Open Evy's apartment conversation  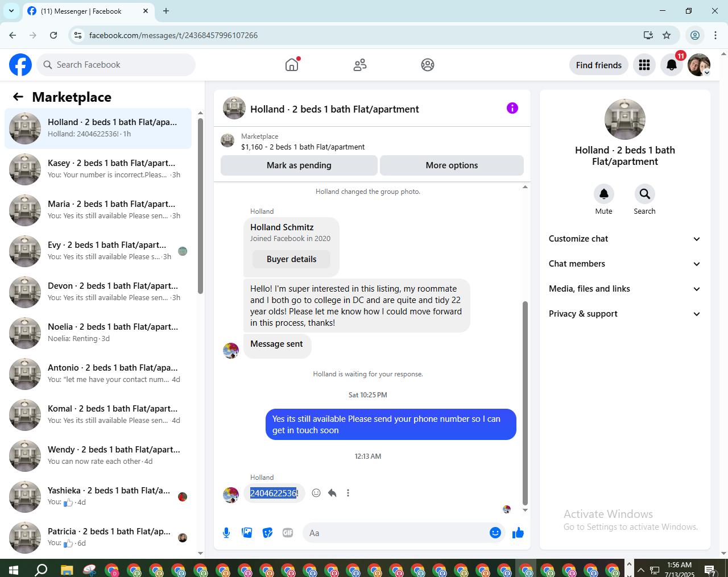(x=98, y=251)
